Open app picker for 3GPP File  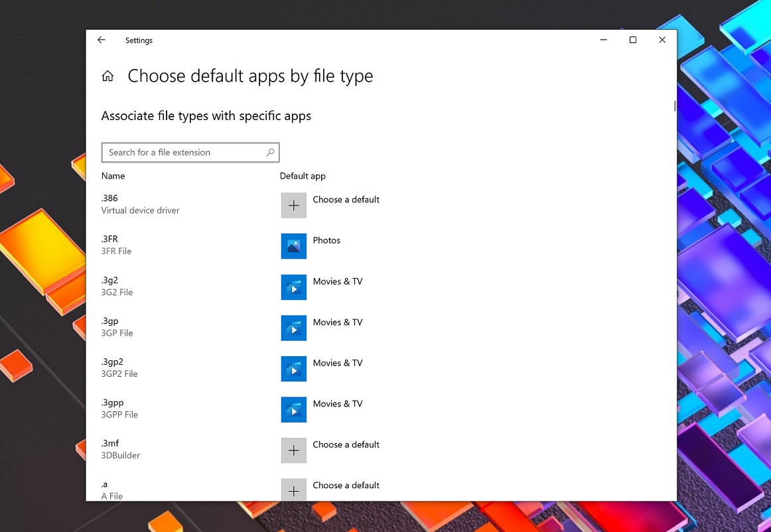click(x=338, y=403)
